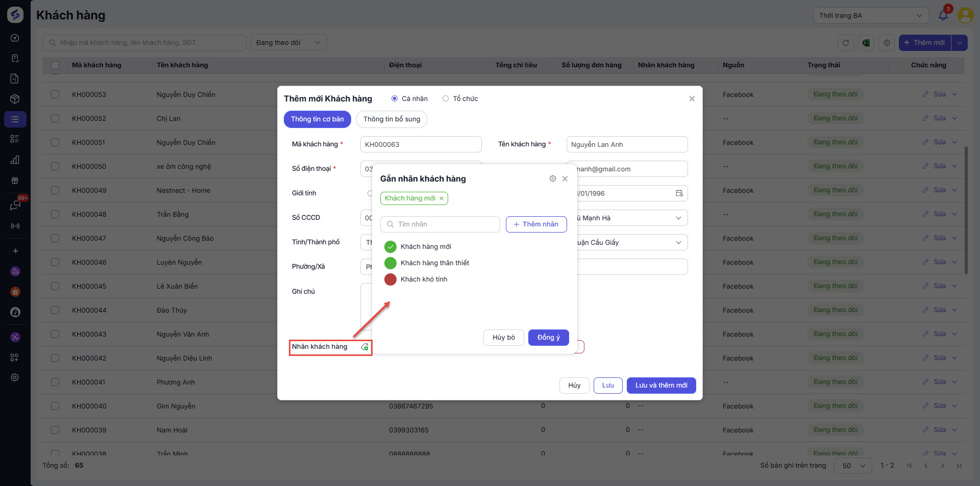The width and height of the screenshot is (980, 486).
Task: Click the Tìm nhãn search field
Action: pos(440,224)
